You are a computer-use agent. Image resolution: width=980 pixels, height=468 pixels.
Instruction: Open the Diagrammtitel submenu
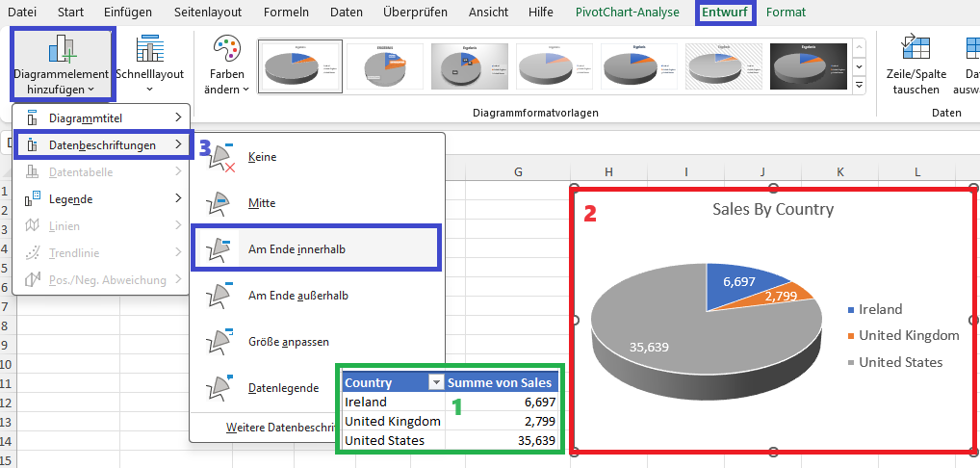pos(101,117)
